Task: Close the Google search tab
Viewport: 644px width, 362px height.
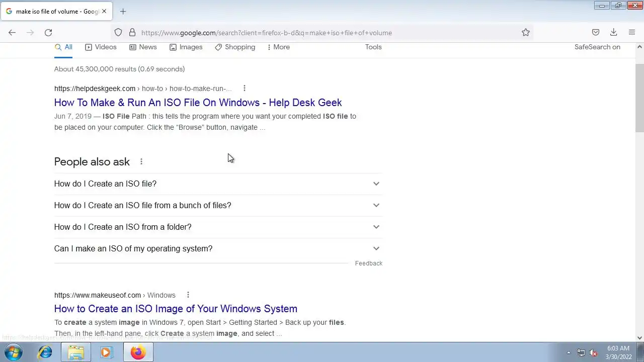Action: [104, 11]
